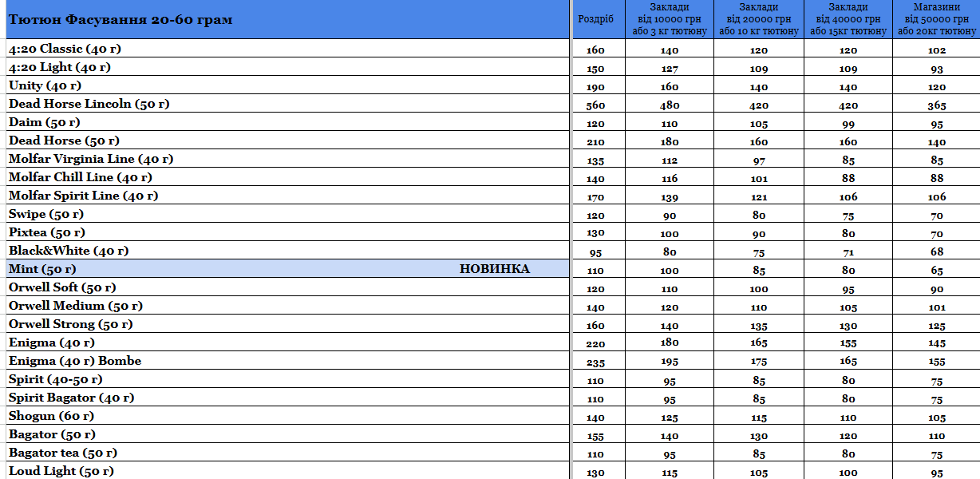Select the 'Закладі від 40000 грн' header cell

click(x=848, y=19)
